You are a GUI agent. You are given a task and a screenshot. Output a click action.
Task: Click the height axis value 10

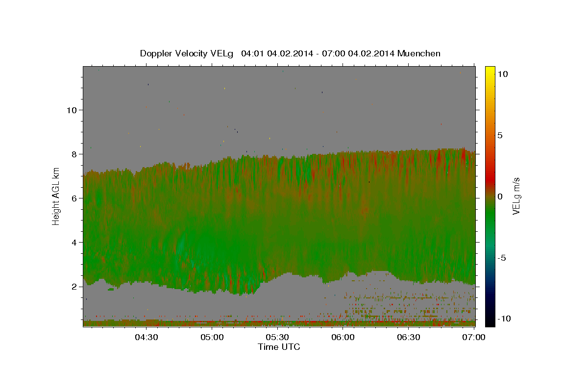coord(72,110)
